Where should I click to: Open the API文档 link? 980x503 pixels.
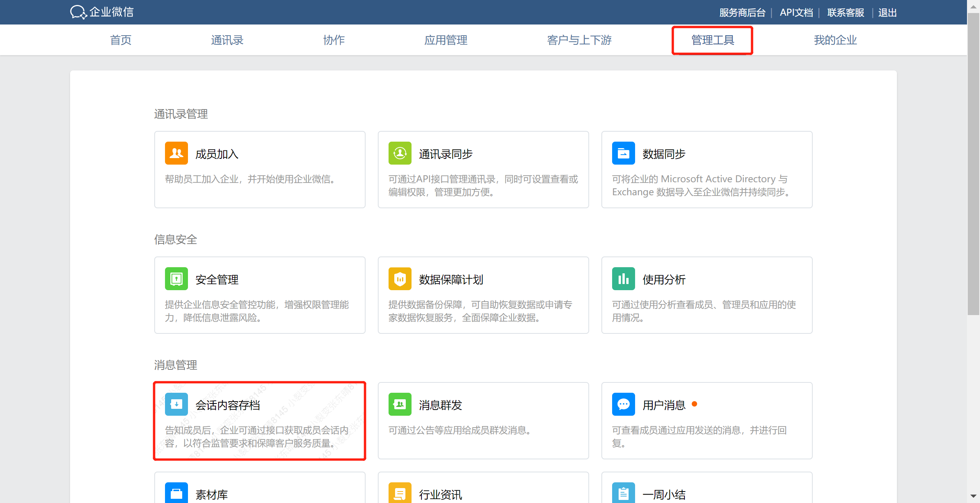(x=796, y=13)
